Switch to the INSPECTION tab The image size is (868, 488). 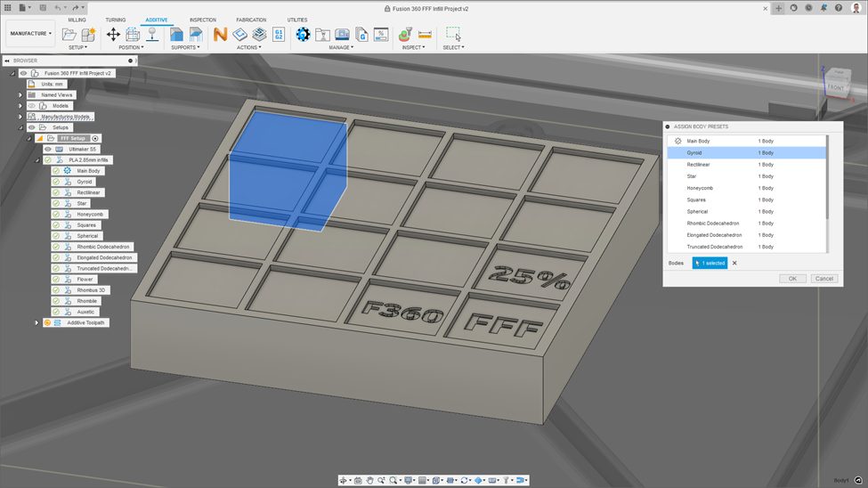coord(202,20)
